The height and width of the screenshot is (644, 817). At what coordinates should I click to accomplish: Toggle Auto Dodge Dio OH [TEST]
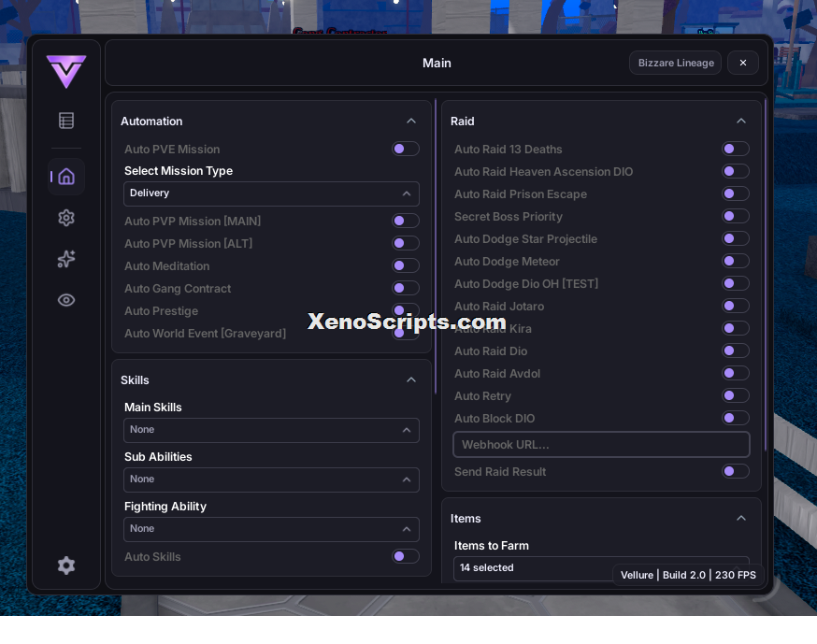pos(735,283)
